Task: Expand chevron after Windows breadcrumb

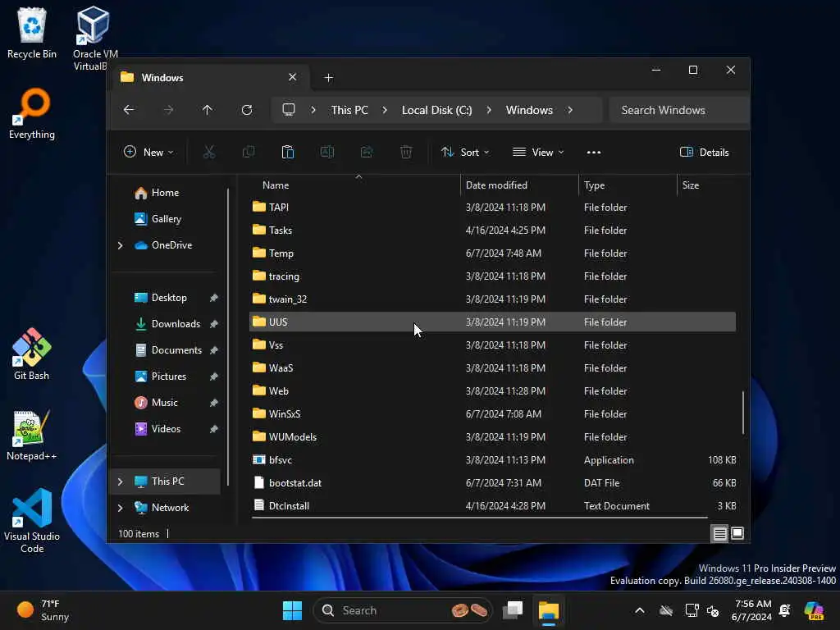Action: pyautogui.click(x=570, y=110)
